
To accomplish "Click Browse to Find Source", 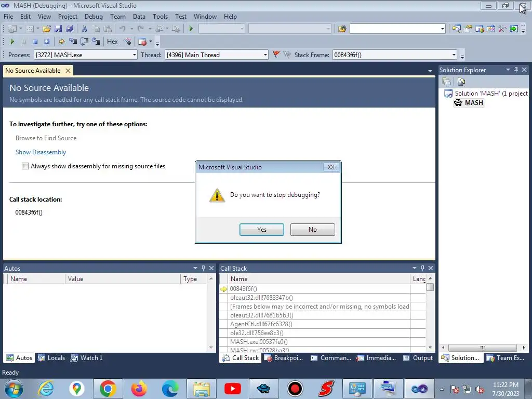I will [46, 138].
